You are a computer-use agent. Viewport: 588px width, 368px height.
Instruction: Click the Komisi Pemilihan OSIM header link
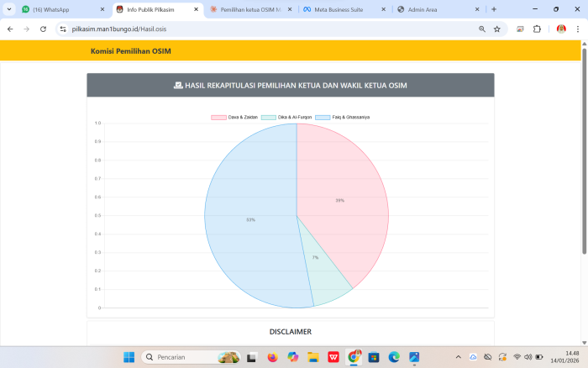(x=131, y=51)
